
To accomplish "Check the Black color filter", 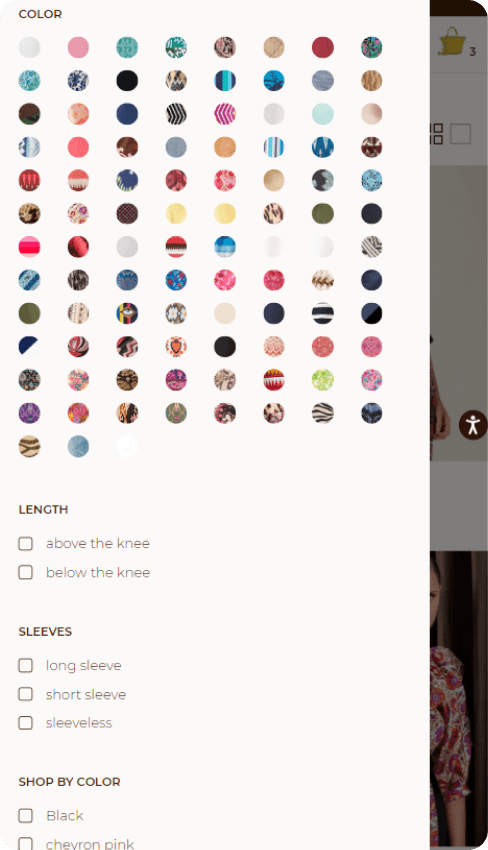I will tap(25, 815).
